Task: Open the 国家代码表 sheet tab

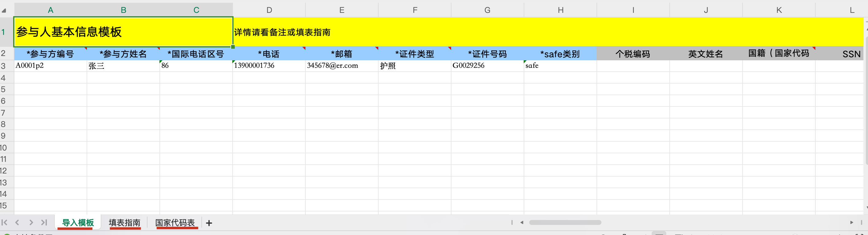Action: pos(175,222)
